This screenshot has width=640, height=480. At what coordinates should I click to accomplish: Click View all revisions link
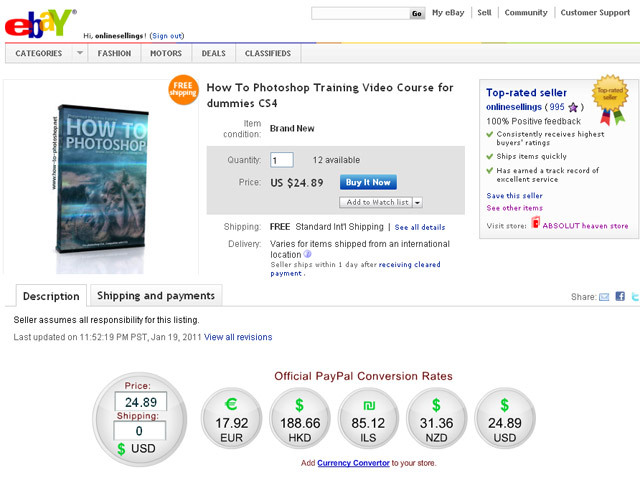point(238,337)
